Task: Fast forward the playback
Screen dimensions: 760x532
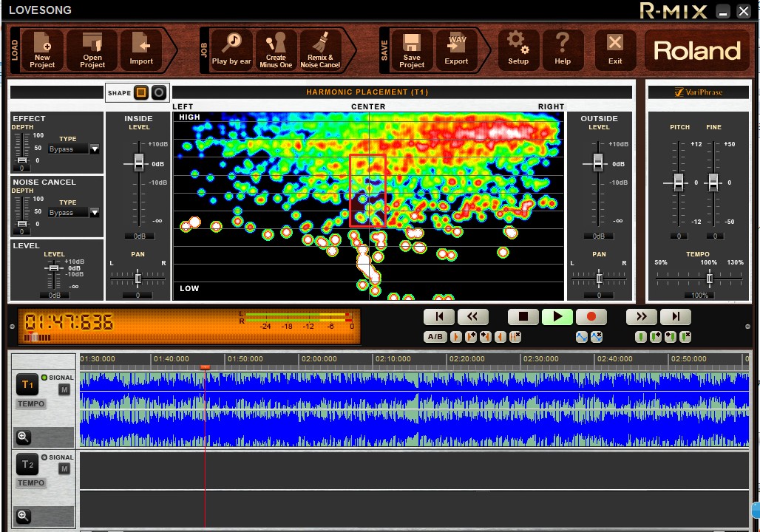Action: (642, 317)
